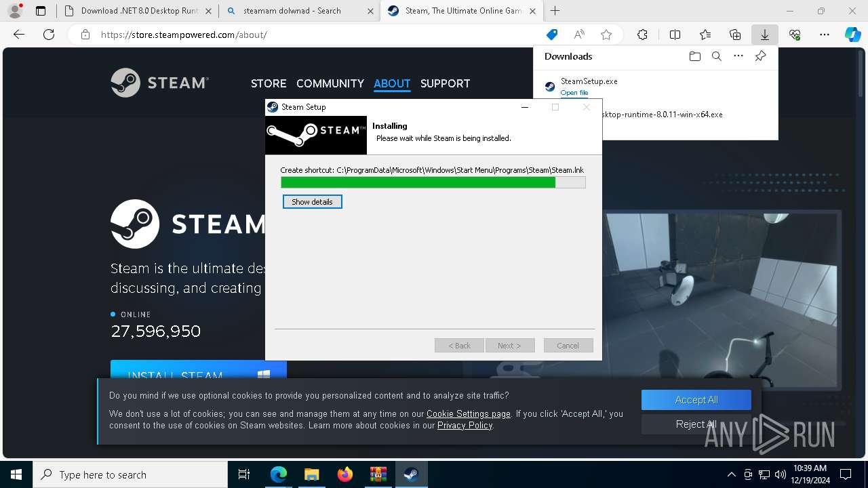This screenshot has width=868, height=488.
Task: Open Edge Settings and more menu
Action: coord(825,35)
